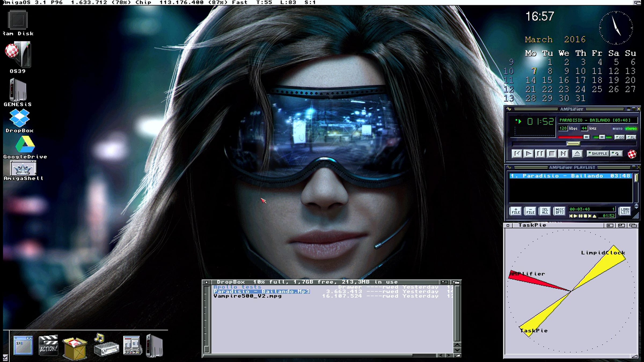Click the mini stop button in playlist
The width and height of the screenshot is (644, 362).
tap(585, 216)
